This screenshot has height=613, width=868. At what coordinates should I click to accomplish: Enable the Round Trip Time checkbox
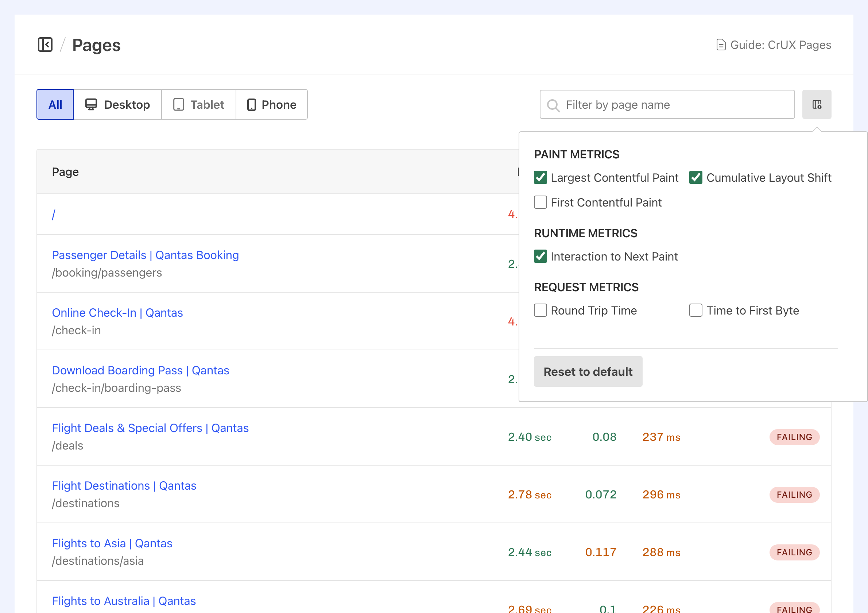(x=540, y=310)
